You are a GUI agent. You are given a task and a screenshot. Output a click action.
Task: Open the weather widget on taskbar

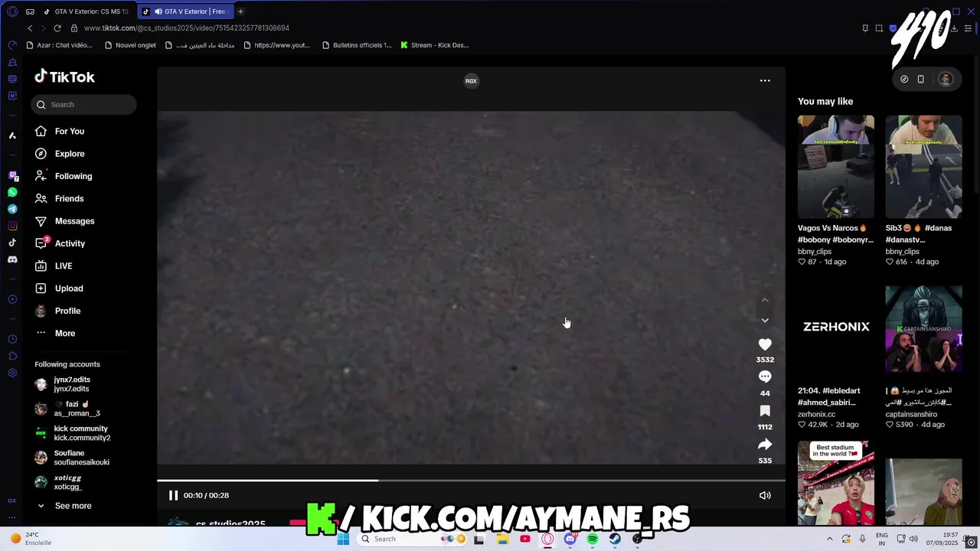pyautogui.click(x=31, y=539)
